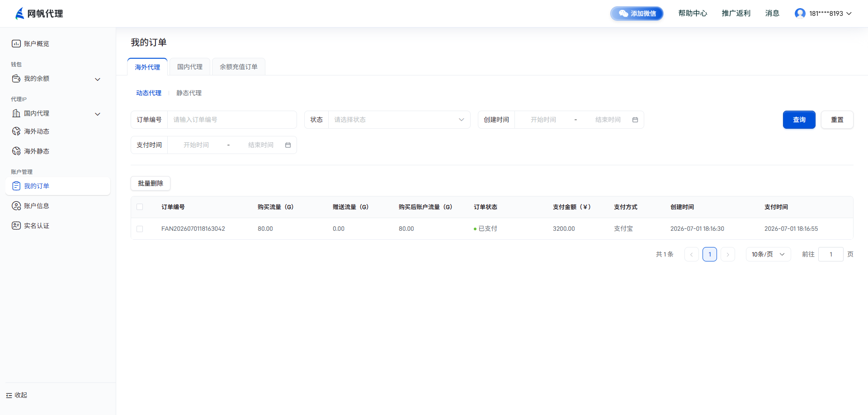Image resolution: width=868 pixels, height=415 pixels.
Task: Click the 3200.00 payment amount
Action: (564, 229)
